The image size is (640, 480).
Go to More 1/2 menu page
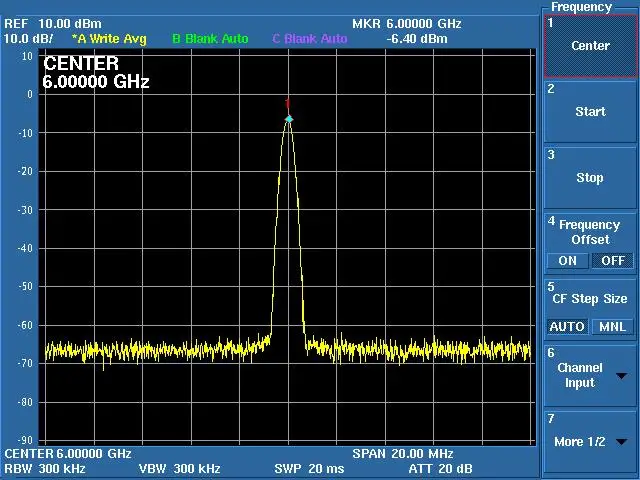pos(590,442)
